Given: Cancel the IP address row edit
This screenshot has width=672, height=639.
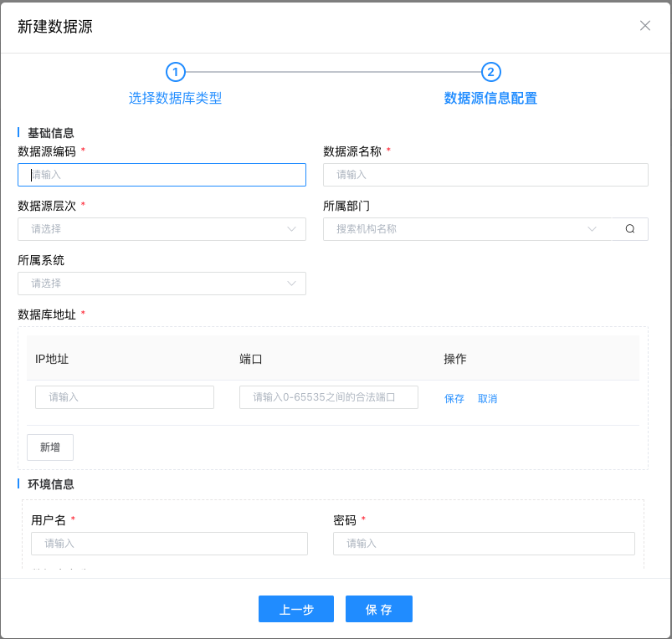Looking at the screenshot, I should 488,399.
